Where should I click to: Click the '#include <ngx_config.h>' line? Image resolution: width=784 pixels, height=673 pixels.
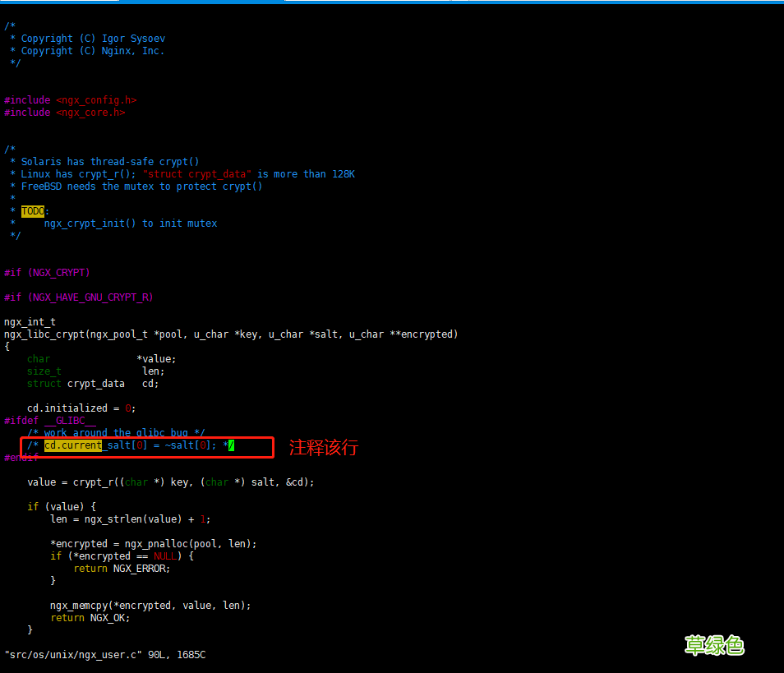coord(71,100)
